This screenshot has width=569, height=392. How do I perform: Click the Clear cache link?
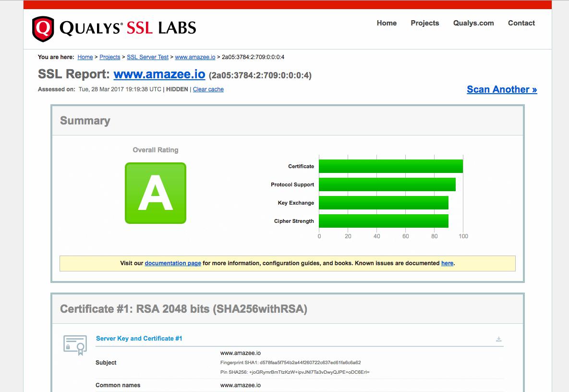click(208, 89)
